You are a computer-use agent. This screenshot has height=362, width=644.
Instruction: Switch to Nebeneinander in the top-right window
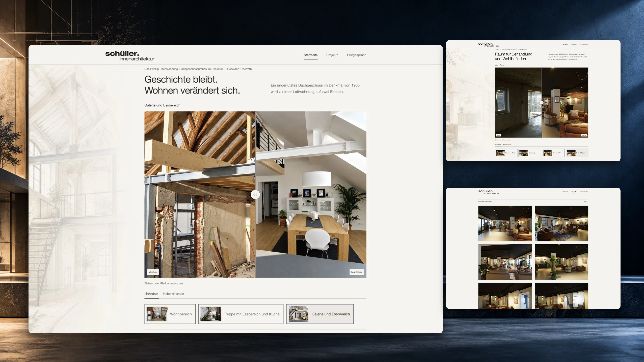[507, 144]
